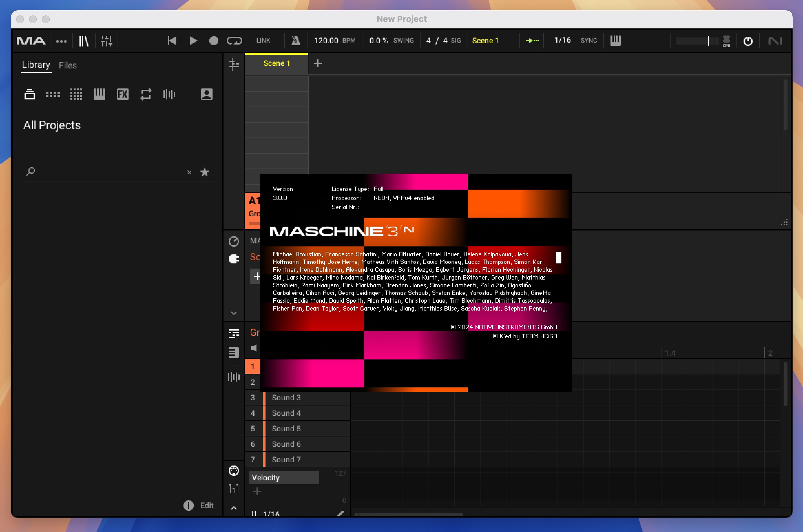This screenshot has width=803, height=532.
Task: Toggle the audio engine power button
Action: click(748, 41)
